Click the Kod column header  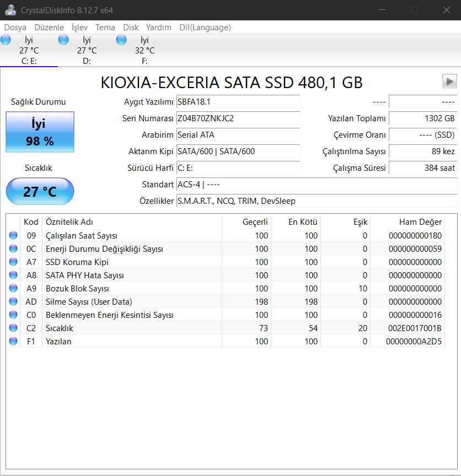point(31,222)
